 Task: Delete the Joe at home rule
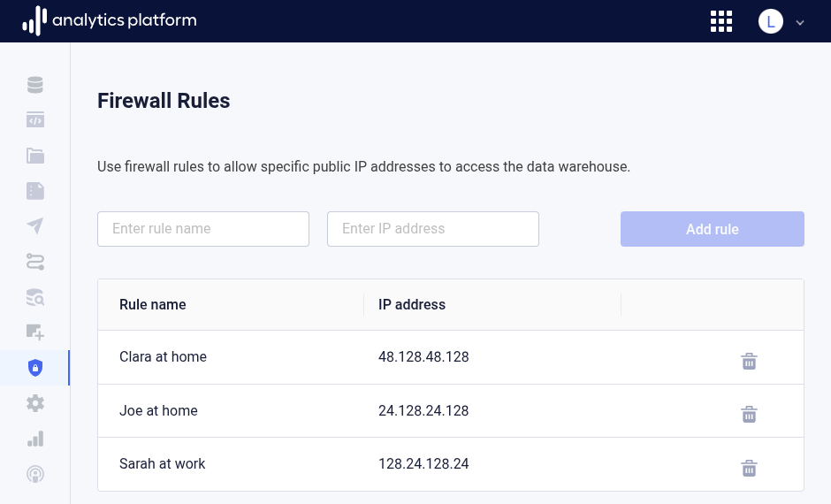coord(749,414)
